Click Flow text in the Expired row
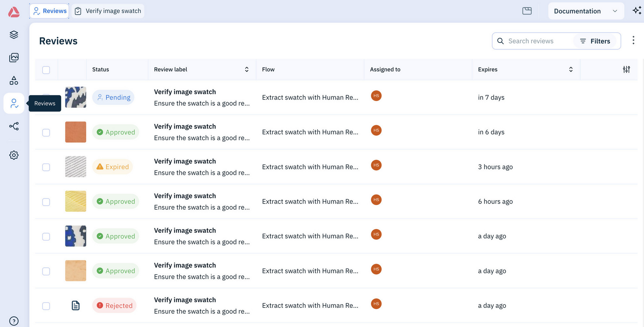The width and height of the screenshot is (644, 327). point(310,167)
